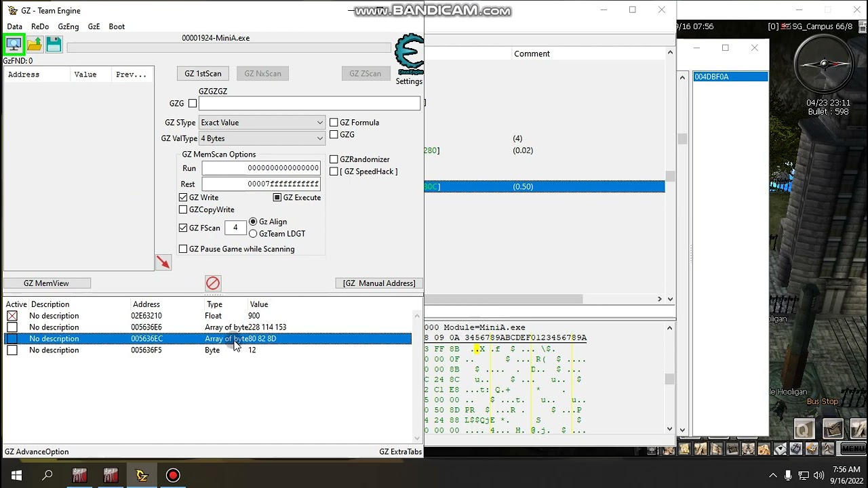Click the Cheat Engine logo icon
Image resolution: width=868 pixels, height=488 pixels.
pyautogui.click(x=409, y=54)
